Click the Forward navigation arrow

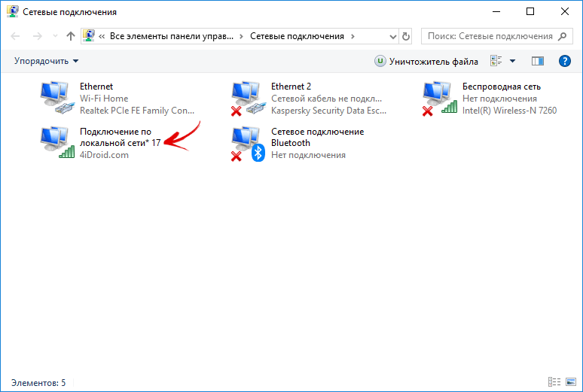point(37,36)
